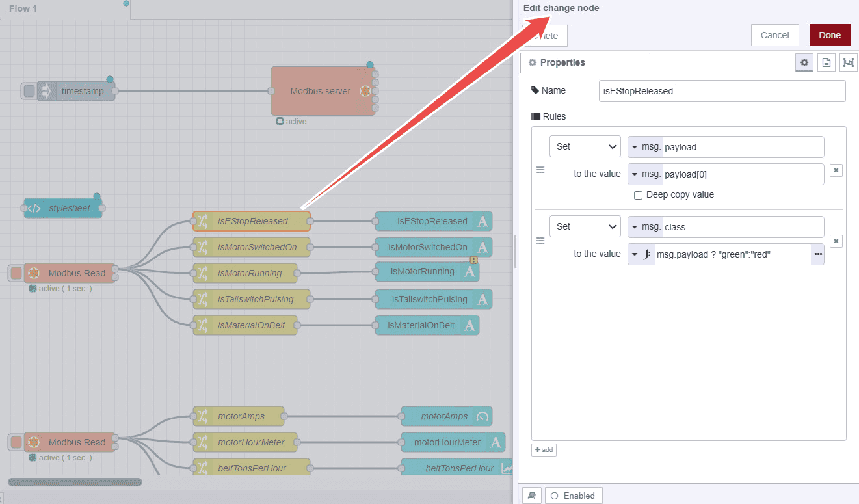Remove the msg.payload rule
Image resolution: width=859 pixels, height=504 pixels.
pos(836,170)
